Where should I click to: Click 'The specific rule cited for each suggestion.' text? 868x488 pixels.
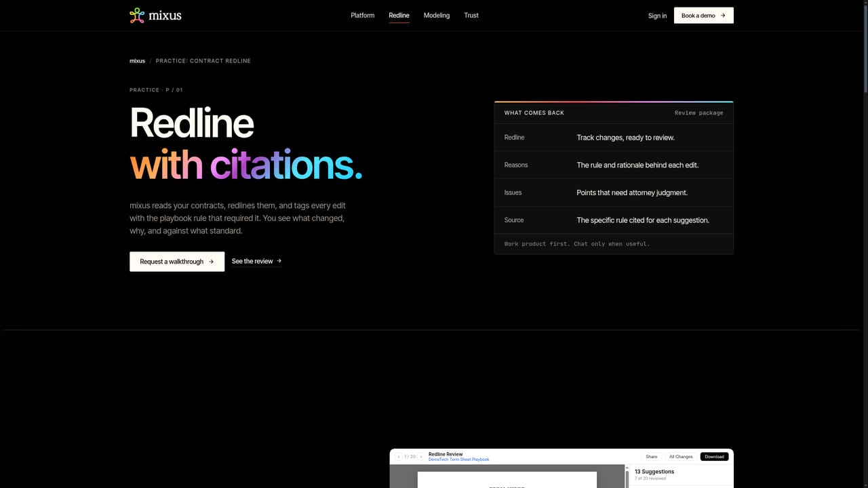643,220
